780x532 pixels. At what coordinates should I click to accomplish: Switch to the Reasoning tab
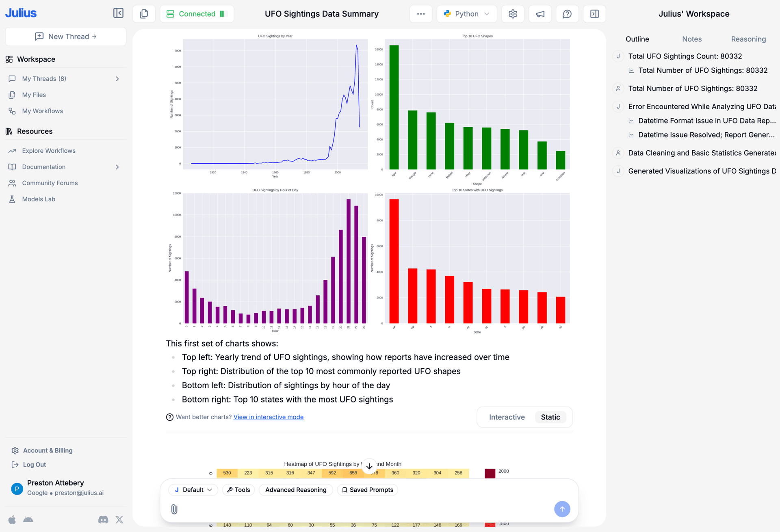pos(748,39)
